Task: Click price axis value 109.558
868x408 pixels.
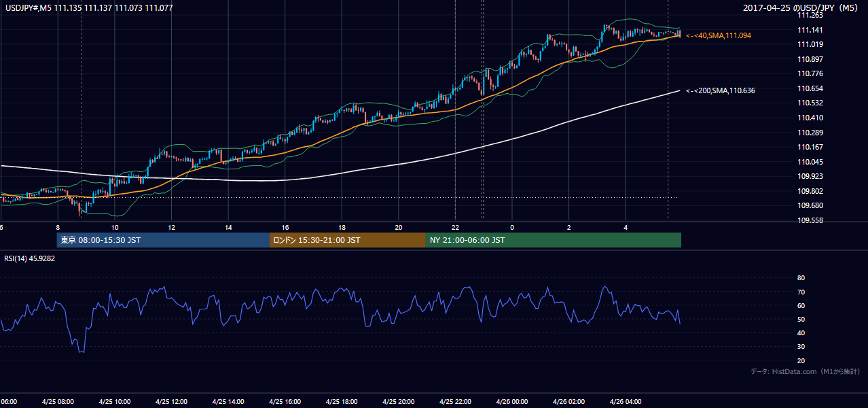Action: coord(810,220)
